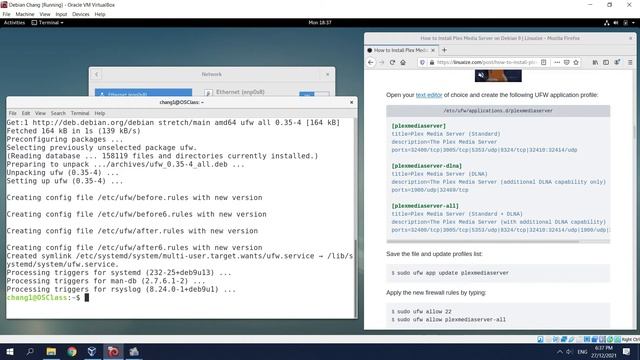The height and width of the screenshot is (360, 640).
Task: Close the terminal window
Action: 351,102
